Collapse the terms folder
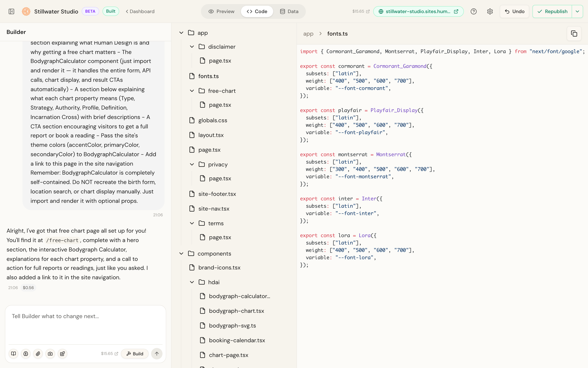 192,223
